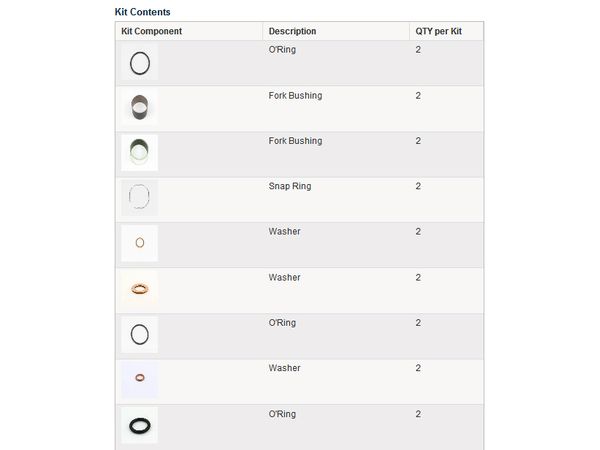This screenshot has height=450, width=600.
Task: Click the Description column header
Action: [x=292, y=32]
